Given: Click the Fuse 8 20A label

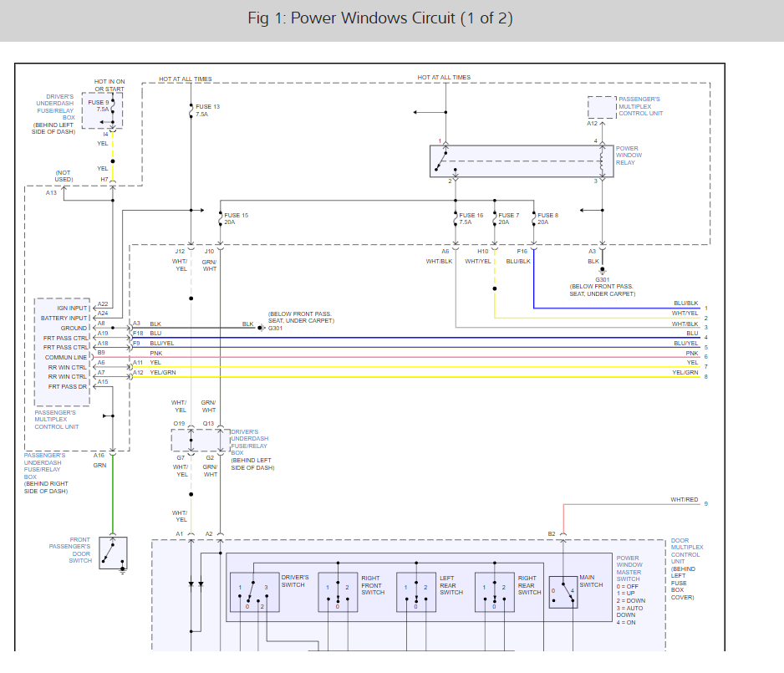Looking at the screenshot, I should click(547, 219).
